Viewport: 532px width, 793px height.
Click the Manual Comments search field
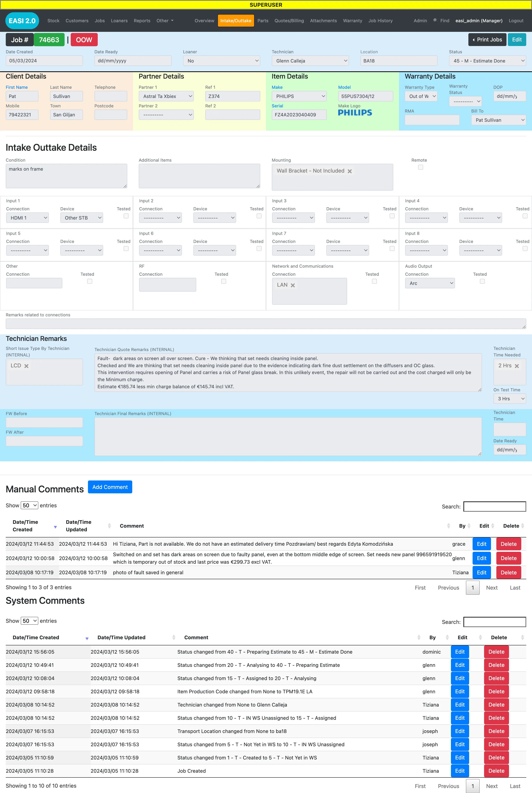(x=495, y=507)
